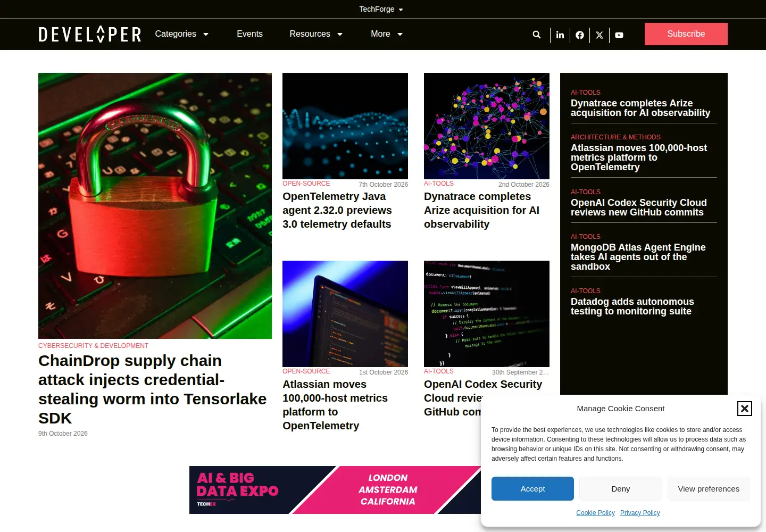Open the Categories dropdown menu
Viewport: 766px width, 532px height.
point(182,34)
